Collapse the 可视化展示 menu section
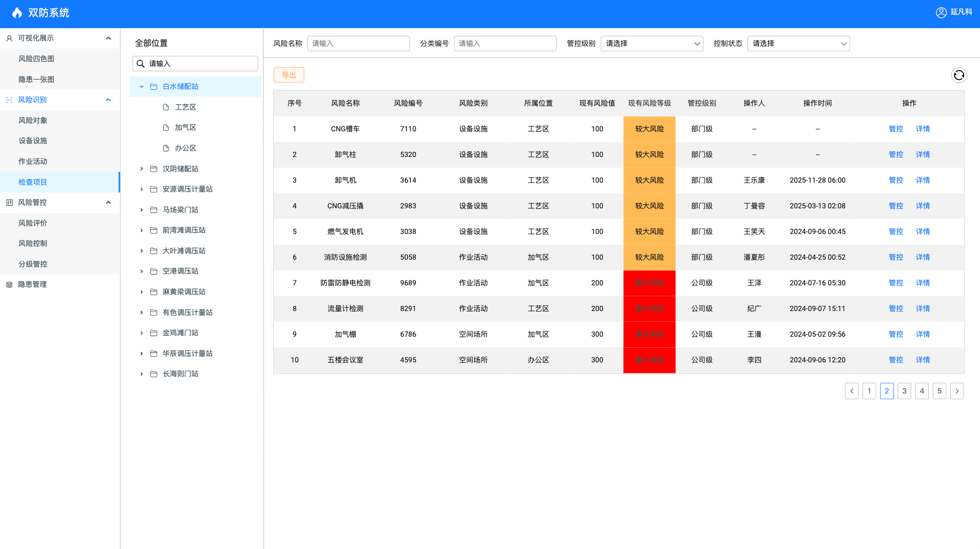 [x=108, y=38]
